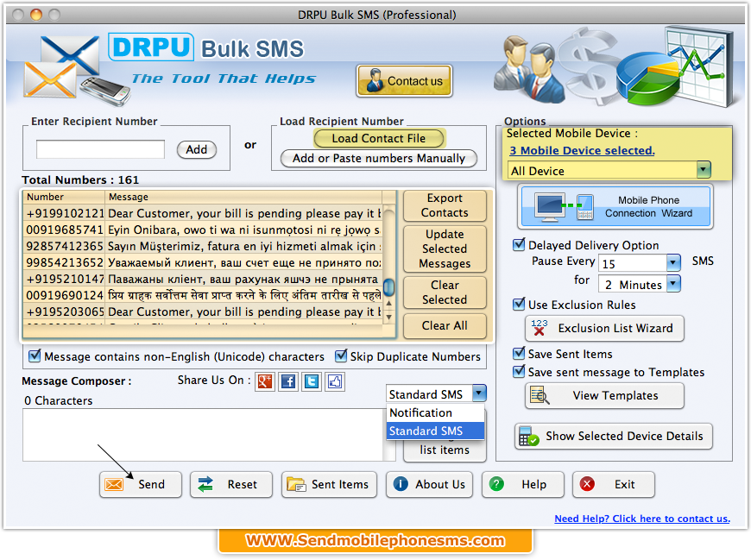This screenshot has height=560, width=751.
Task: Click the Contact us button
Action: click(x=404, y=81)
